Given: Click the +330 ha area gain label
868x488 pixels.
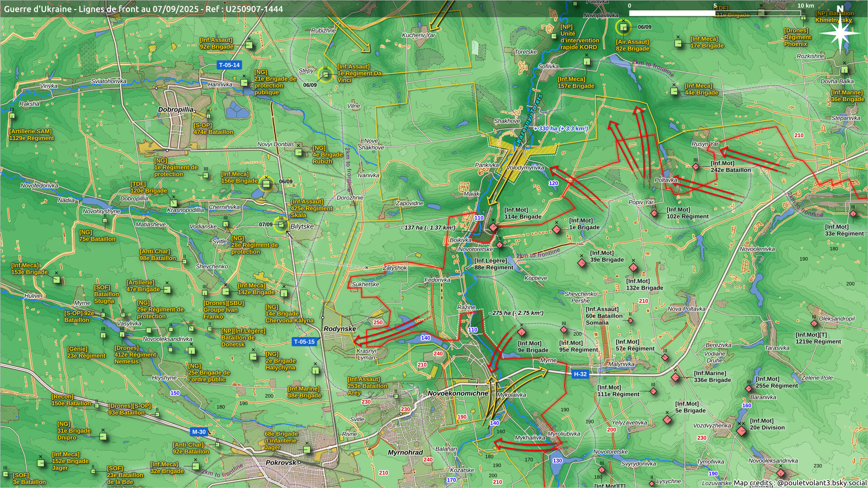Looking at the screenshot, I should (x=561, y=129).
